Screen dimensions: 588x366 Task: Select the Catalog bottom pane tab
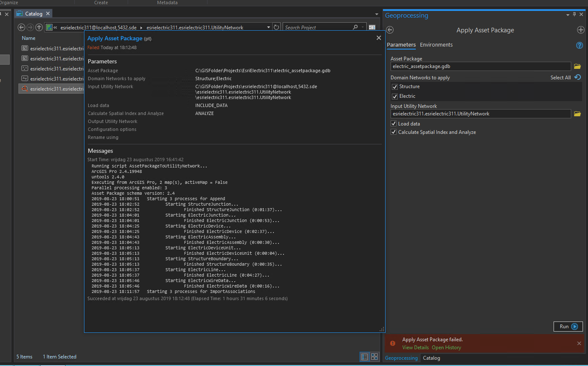pyautogui.click(x=431, y=358)
